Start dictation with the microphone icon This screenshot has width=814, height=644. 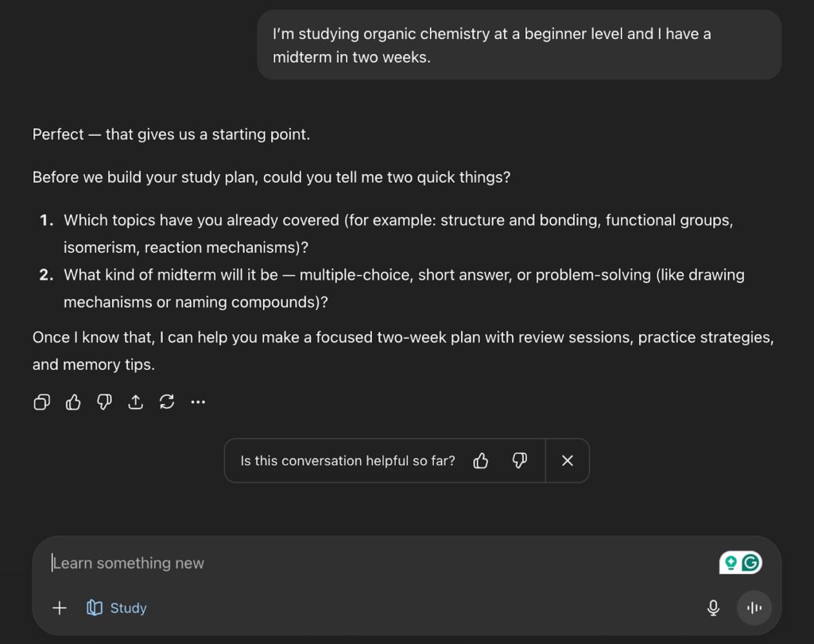[713, 608]
